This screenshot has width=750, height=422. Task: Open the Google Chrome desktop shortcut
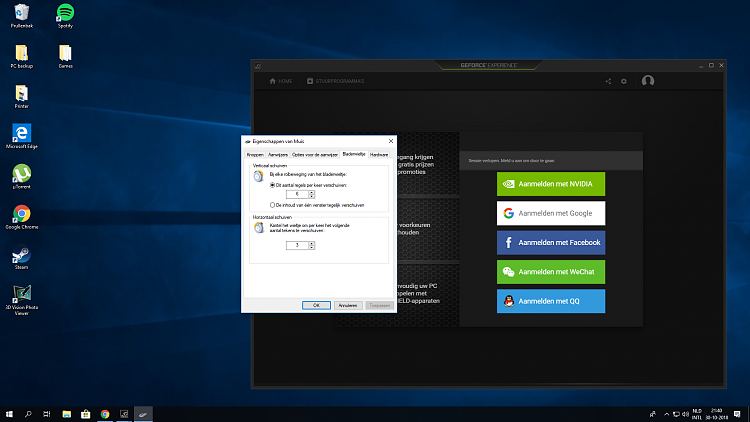[22, 217]
